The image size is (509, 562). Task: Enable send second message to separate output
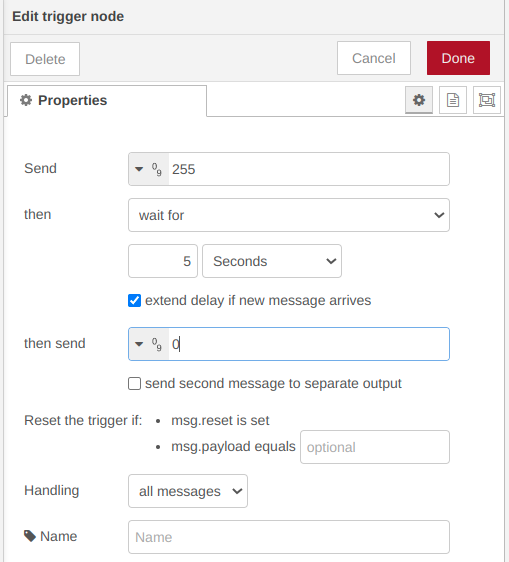[x=134, y=384]
